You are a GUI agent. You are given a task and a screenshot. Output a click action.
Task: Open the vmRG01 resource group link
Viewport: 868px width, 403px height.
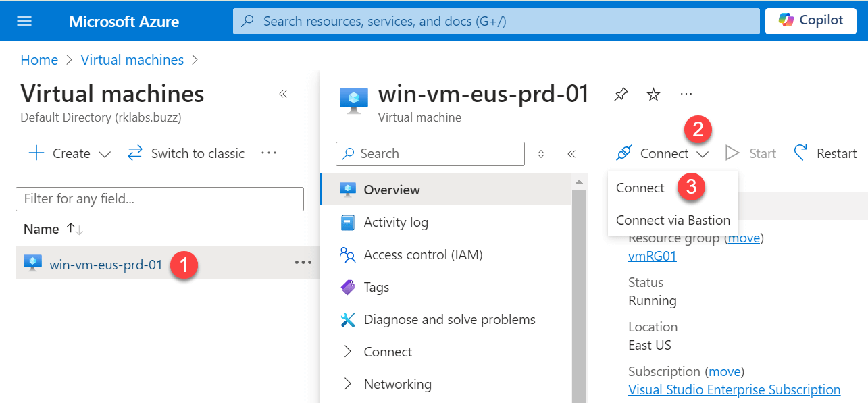(x=651, y=256)
